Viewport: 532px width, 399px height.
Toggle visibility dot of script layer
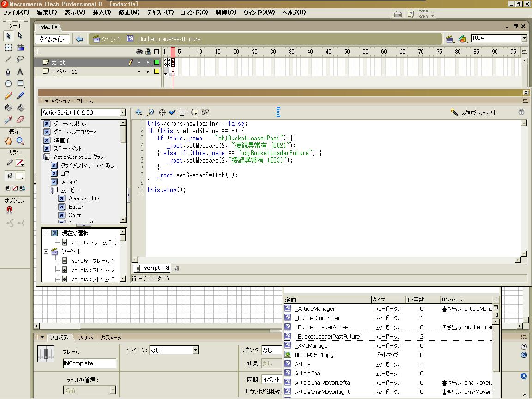point(139,62)
